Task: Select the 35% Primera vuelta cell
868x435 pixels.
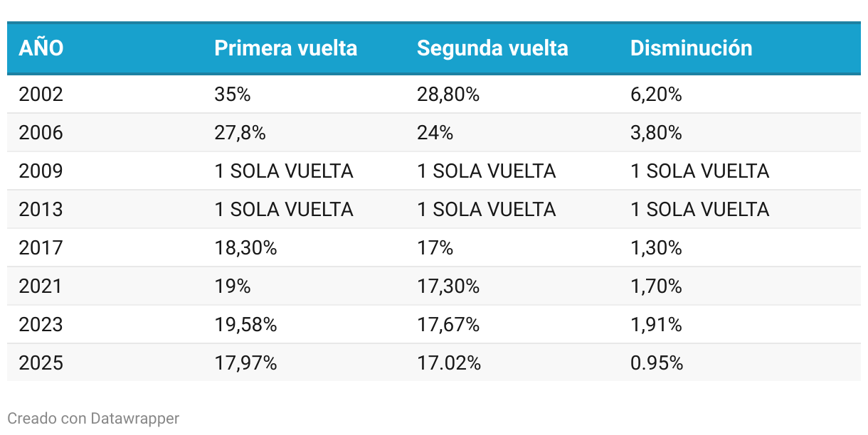Action: (x=233, y=95)
